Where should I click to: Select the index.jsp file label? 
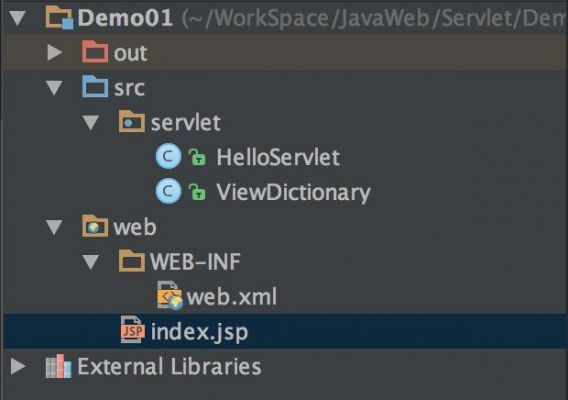point(199,332)
